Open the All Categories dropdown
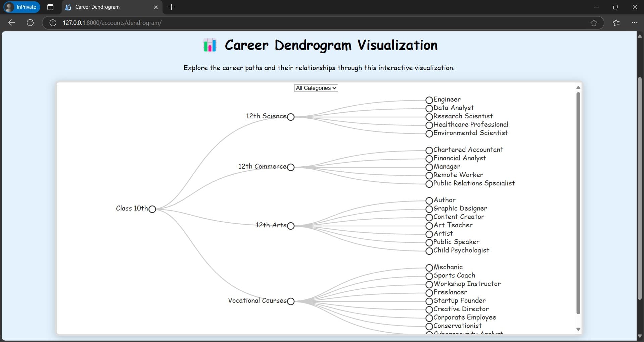 (x=316, y=88)
